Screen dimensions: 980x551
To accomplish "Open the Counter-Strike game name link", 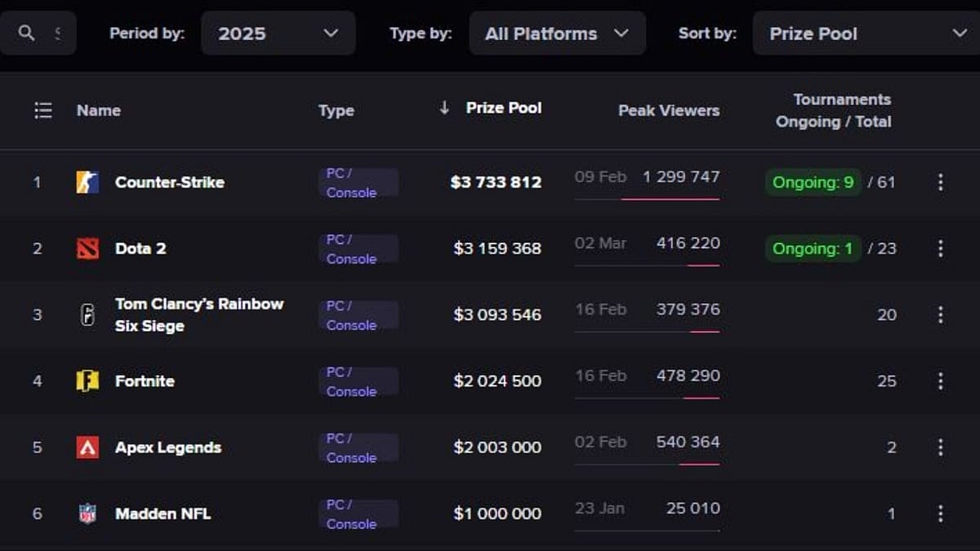I will click(169, 182).
